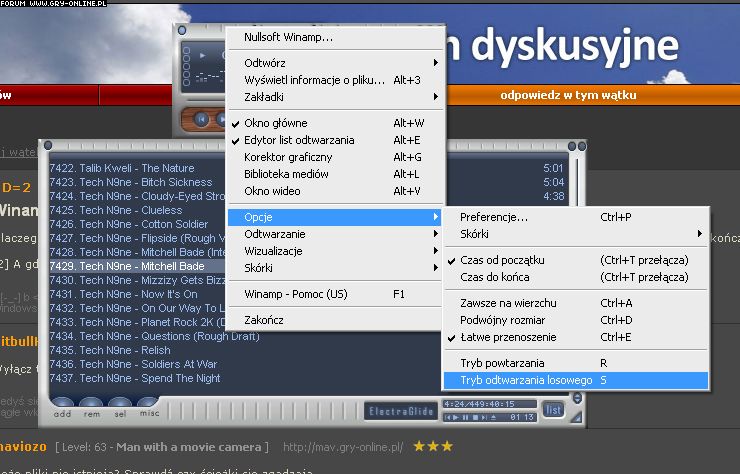Expand the 'Odtwarzanie' submenu
Screen dimensions: 740x474
(x=336, y=234)
